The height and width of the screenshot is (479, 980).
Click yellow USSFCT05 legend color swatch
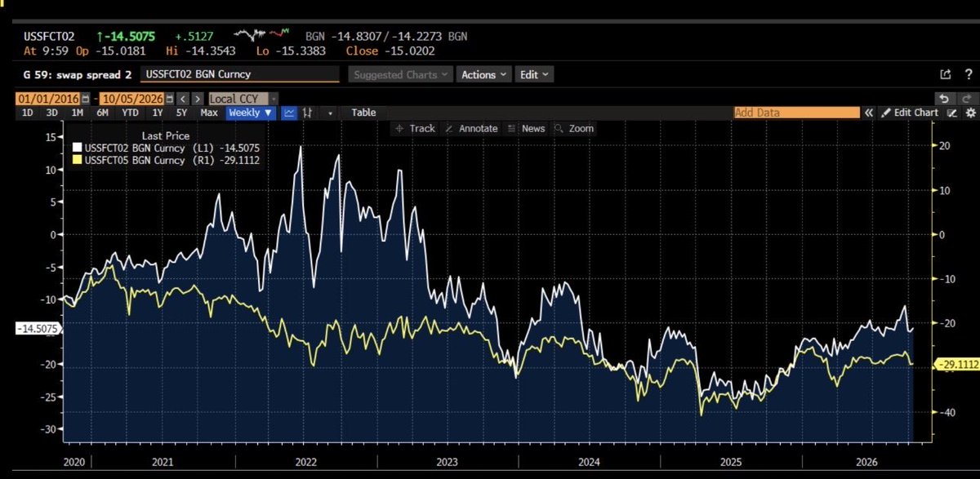pos(78,161)
